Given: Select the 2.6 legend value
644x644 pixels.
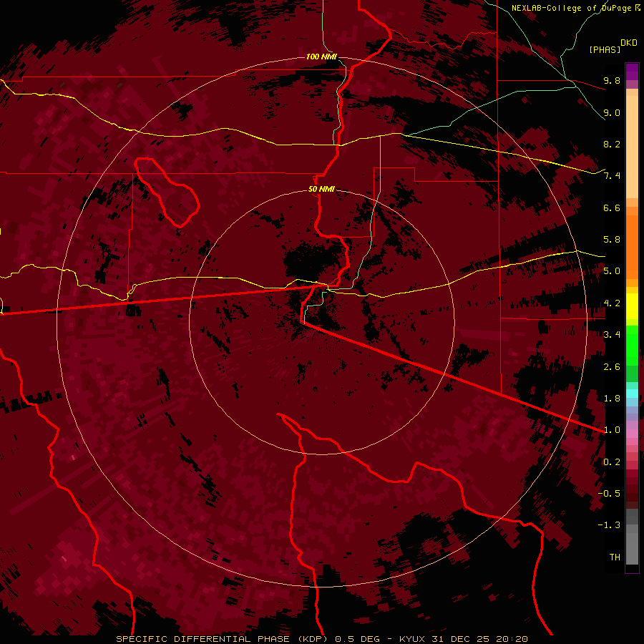Looking at the screenshot, I should click(612, 367).
